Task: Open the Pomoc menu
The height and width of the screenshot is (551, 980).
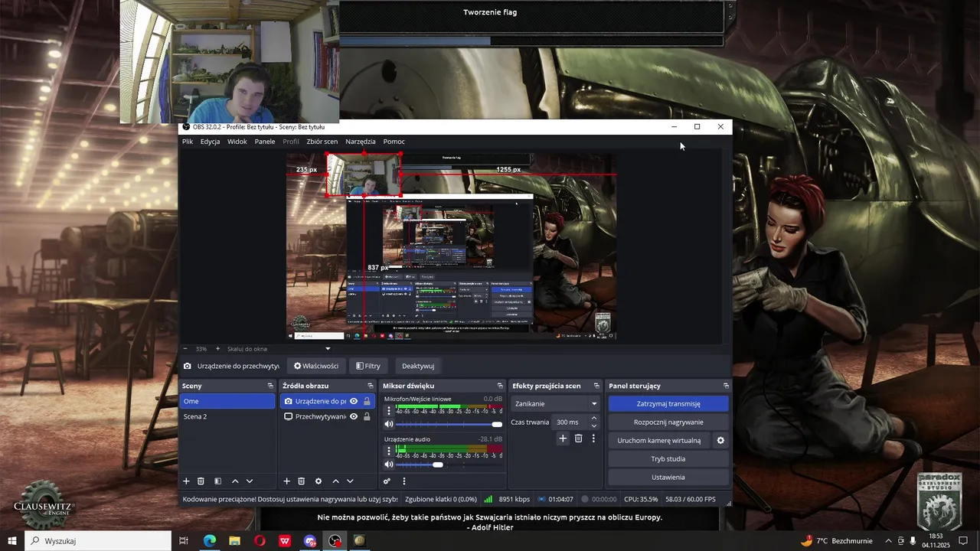Action: pos(394,142)
